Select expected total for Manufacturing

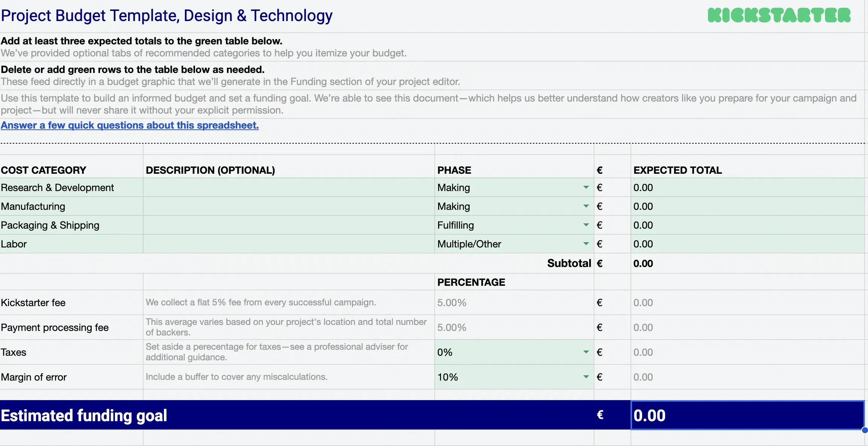click(748, 206)
